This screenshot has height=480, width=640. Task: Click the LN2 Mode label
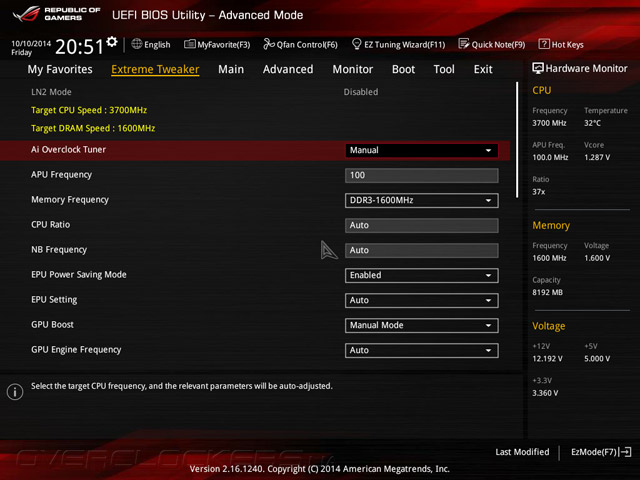coord(51,92)
